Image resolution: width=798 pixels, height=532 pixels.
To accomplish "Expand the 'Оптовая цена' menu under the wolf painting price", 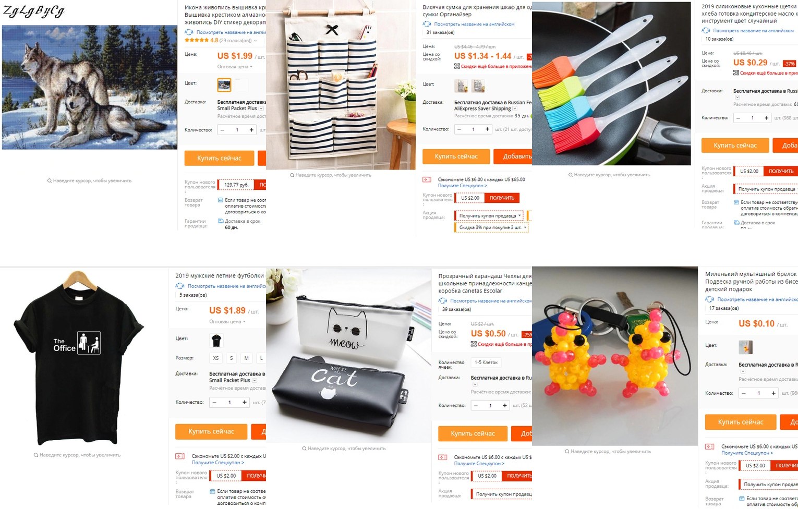I will [235, 67].
